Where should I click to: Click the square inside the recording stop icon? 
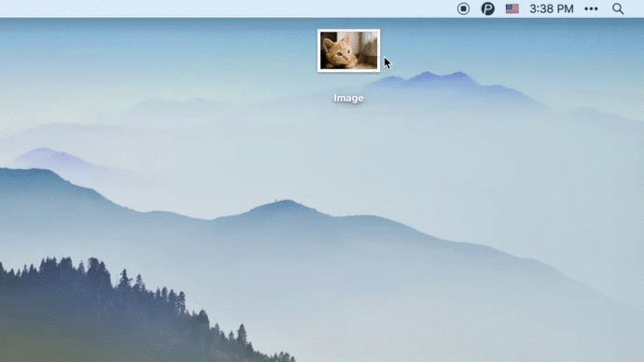(x=463, y=8)
